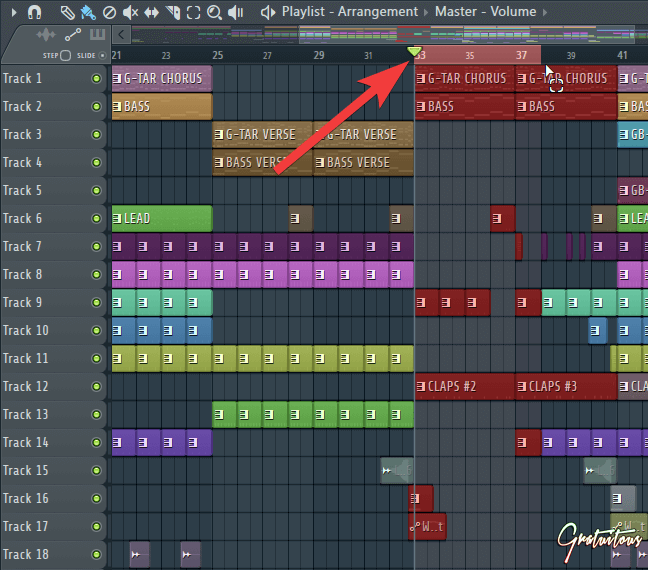Image resolution: width=648 pixels, height=570 pixels.
Task: Toggle the SLIDE mode switch
Action: pos(102,55)
